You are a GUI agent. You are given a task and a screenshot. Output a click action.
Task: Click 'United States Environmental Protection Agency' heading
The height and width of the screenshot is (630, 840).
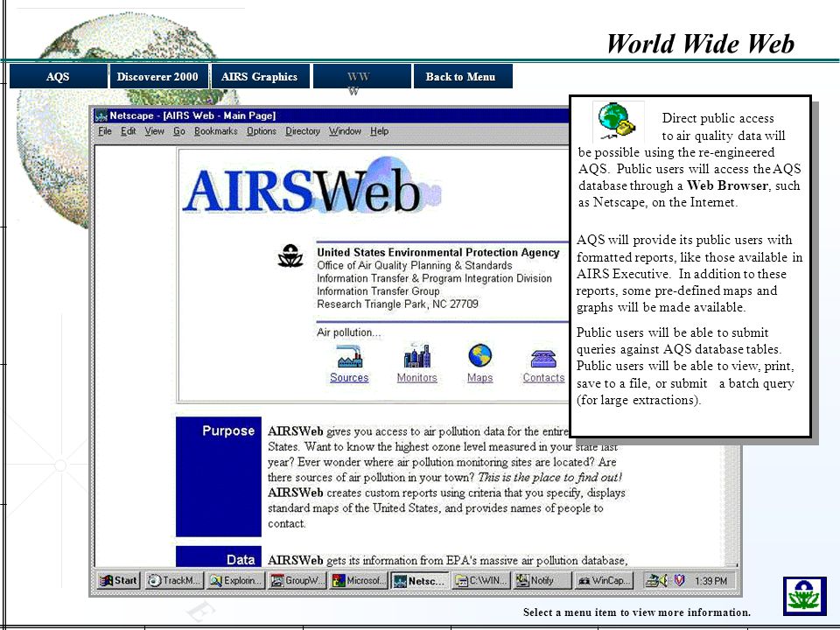pyautogui.click(x=437, y=252)
